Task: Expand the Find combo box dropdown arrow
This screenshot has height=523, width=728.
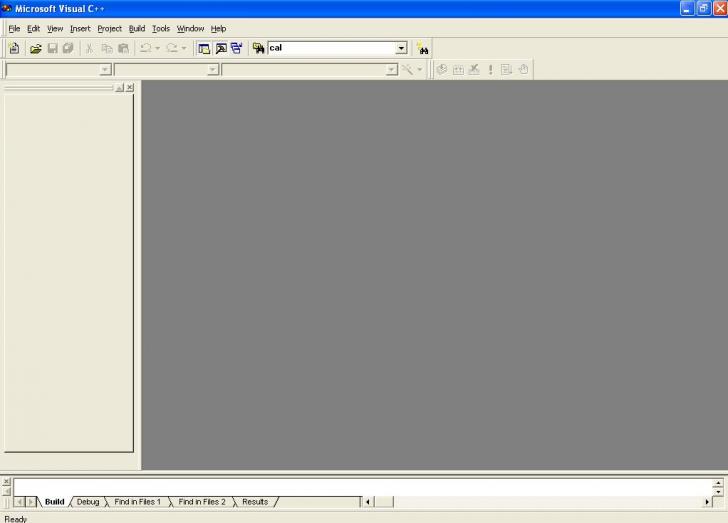Action: pos(401,48)
